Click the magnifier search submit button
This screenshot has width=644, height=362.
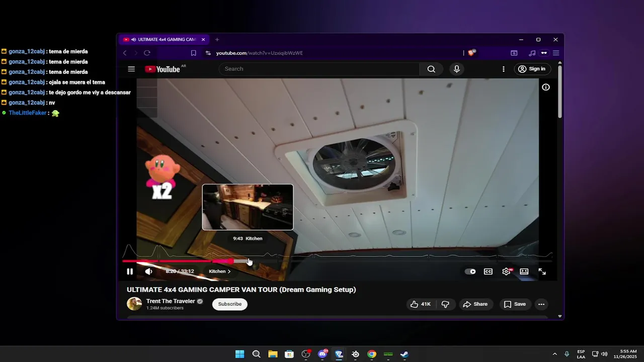[431, 69]
